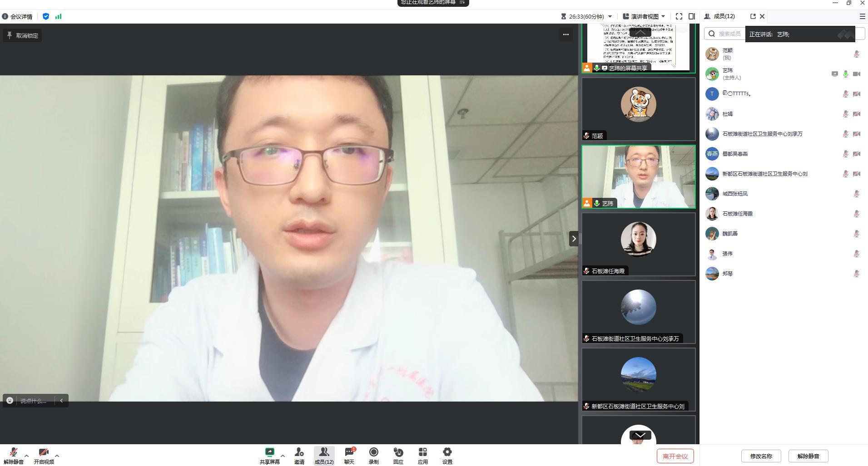
Task: Select member 杜娟 in list
Action: tap(784, 114)
